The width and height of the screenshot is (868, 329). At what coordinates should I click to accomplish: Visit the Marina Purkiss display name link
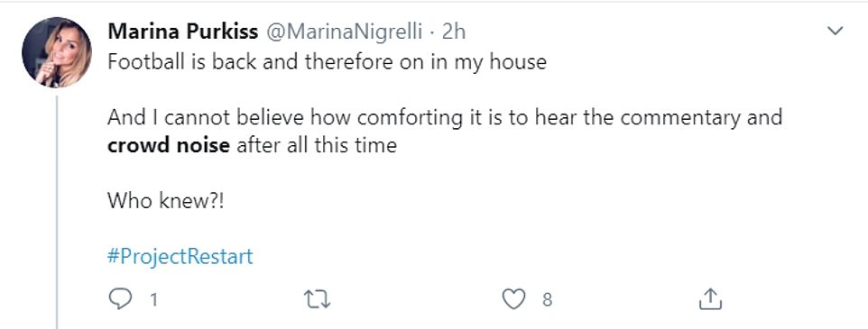click(182, 32)
